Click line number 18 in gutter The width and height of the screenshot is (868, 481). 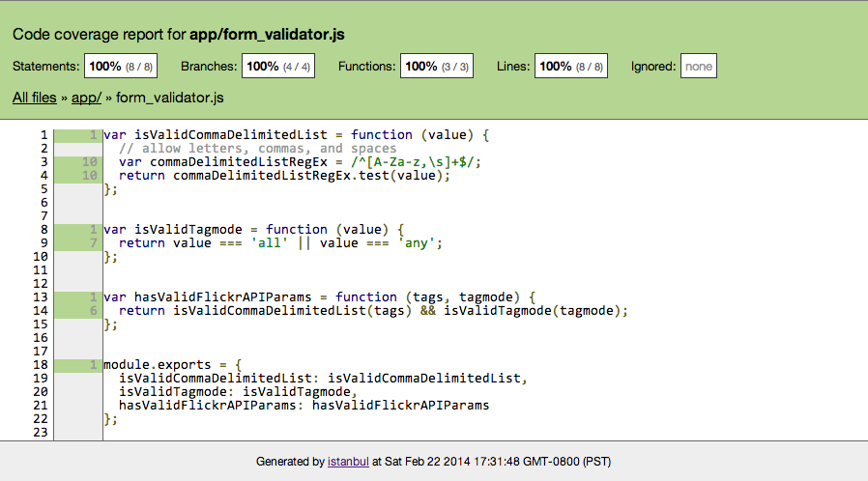tap(41, 365)
